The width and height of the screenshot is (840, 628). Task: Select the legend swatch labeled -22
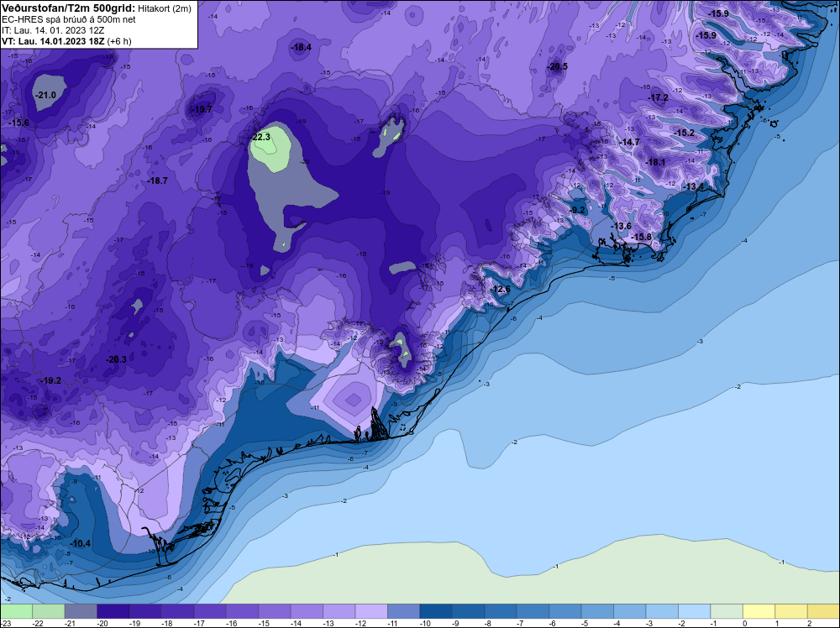[48, 611]
